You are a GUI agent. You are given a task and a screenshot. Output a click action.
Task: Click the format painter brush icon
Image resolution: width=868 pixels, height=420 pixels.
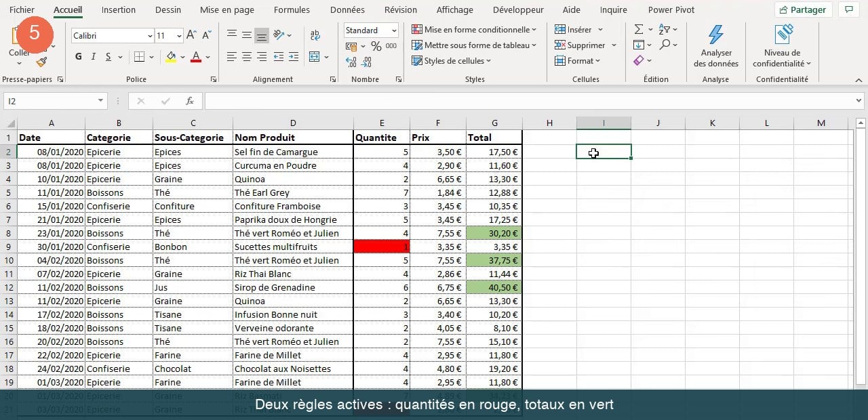pyautogui.click(x=42, y=62)
